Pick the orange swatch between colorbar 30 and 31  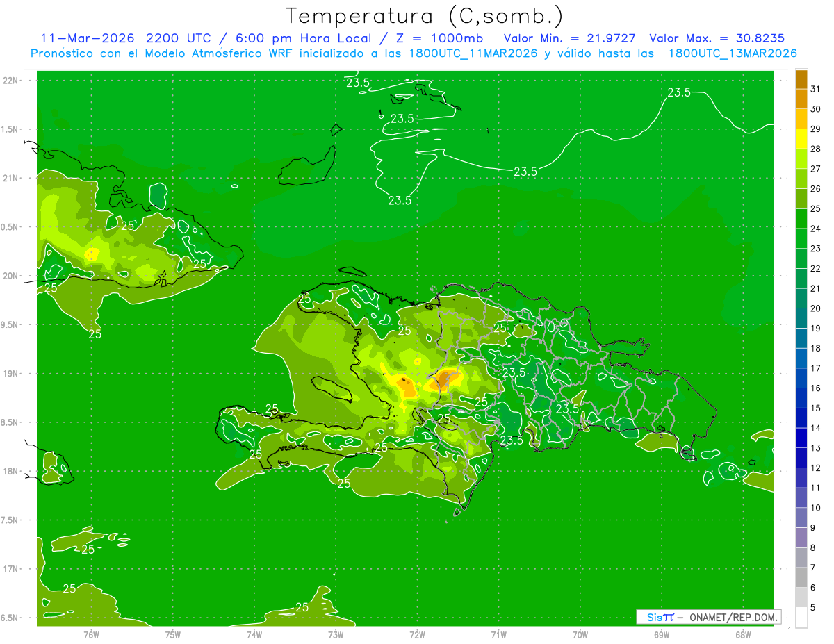tap(801, 99)
